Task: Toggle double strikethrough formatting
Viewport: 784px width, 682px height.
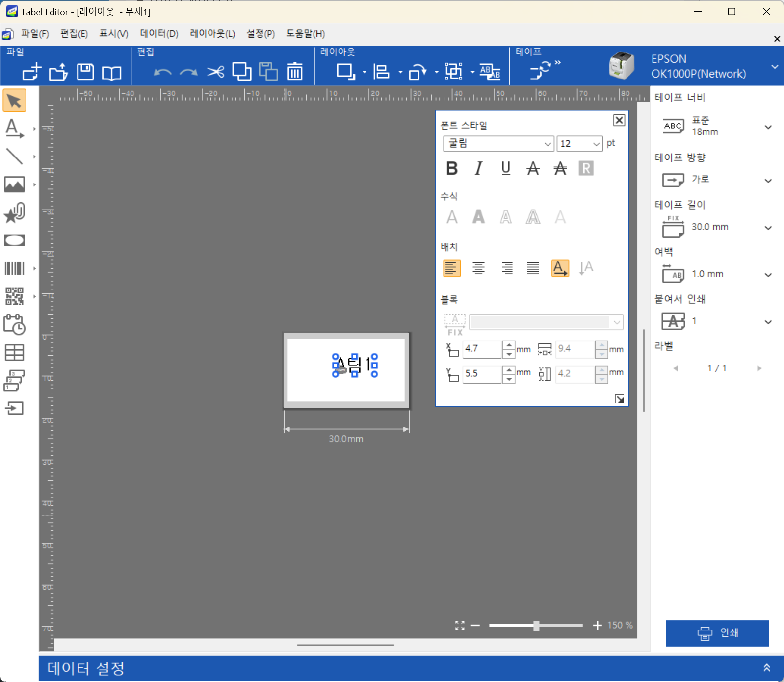Action: (560, 168)
